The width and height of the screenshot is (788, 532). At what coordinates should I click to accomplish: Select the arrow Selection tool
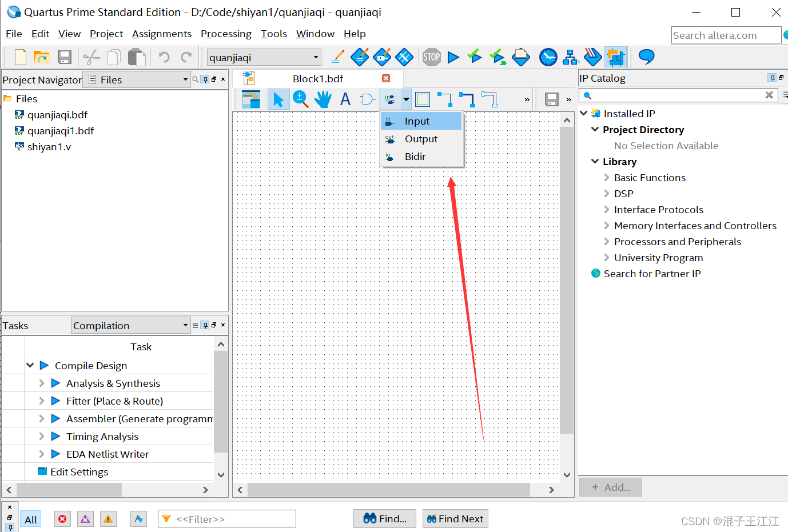point(278,99)
